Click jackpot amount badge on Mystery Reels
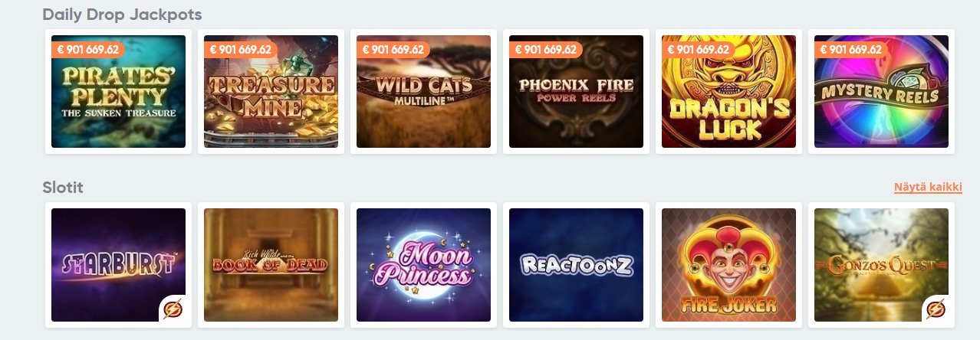 coord(850,50)
